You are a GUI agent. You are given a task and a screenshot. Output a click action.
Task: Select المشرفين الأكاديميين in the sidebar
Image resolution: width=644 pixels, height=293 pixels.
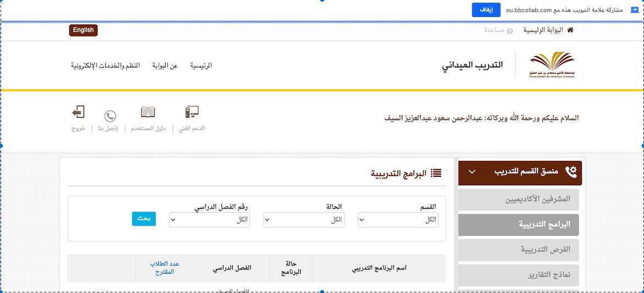click(519, 199)
